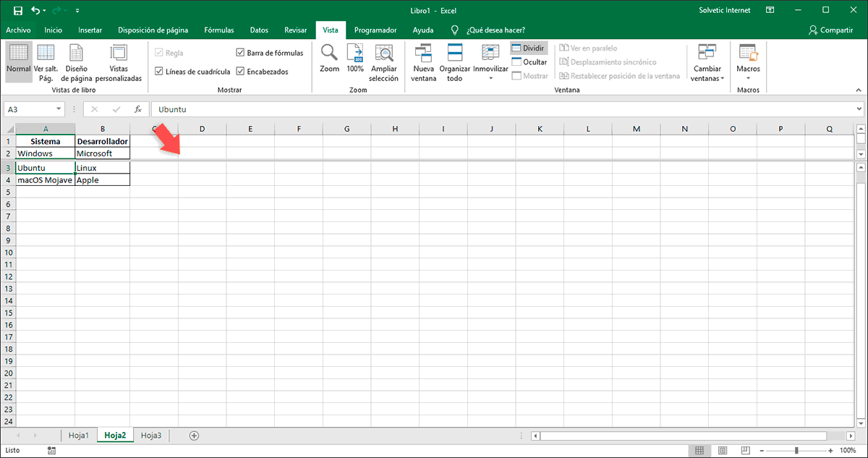This screenshot has height=458, width=868.
Task: Select cell containing Windows
Action: pos(45,153)
